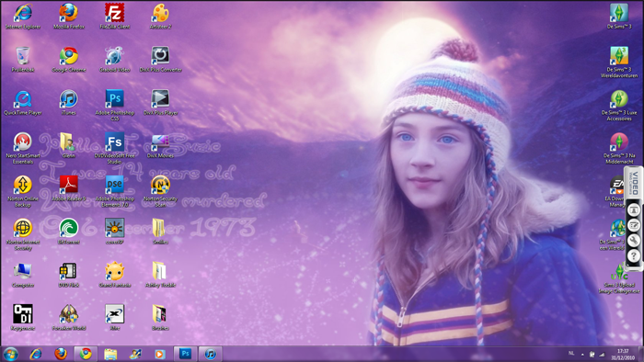
Task: Click the Windows Media Player taskbar icon
Action: [x=160, y=354]
